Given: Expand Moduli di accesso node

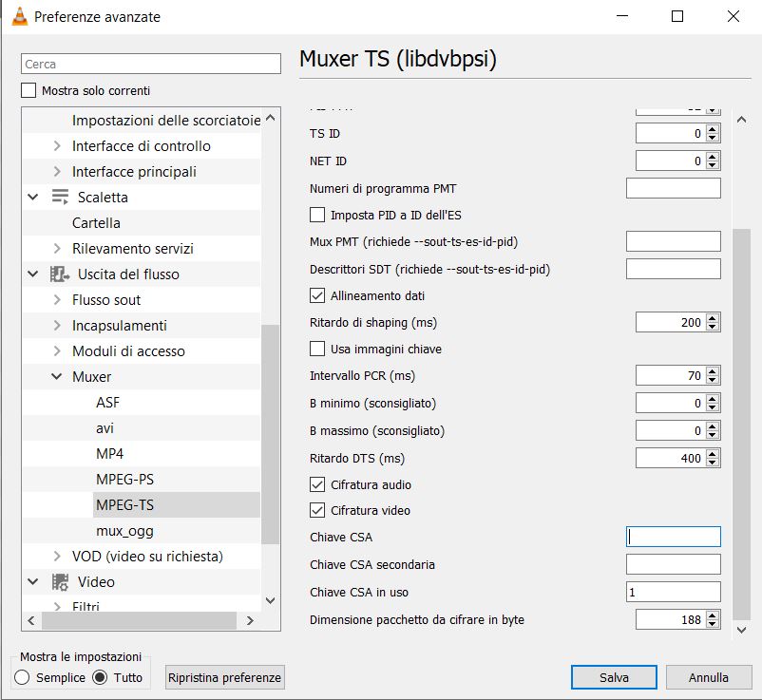Looking at the screenshot, I should (57, 350).
